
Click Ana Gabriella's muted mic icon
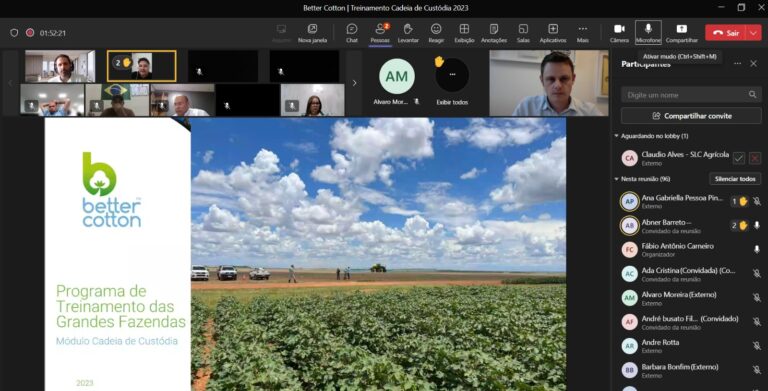pyautogui.click(x=757, y=201)
